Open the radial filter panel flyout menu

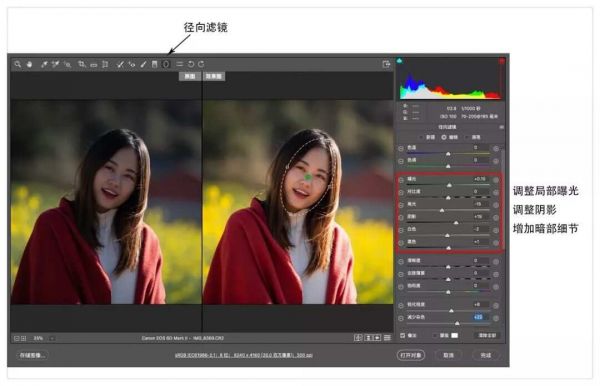pyautogui.click(x=501, y=127)
